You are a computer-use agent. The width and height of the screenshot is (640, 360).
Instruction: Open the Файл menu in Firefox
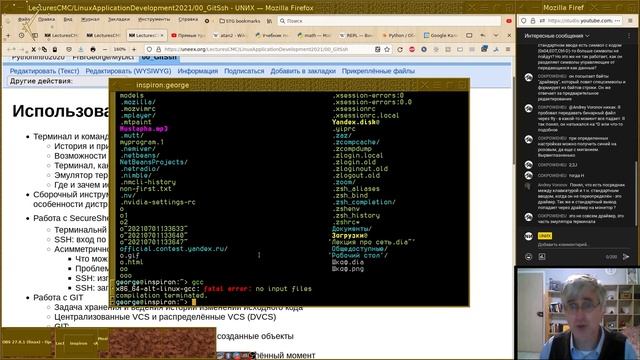tap(24, 20)
